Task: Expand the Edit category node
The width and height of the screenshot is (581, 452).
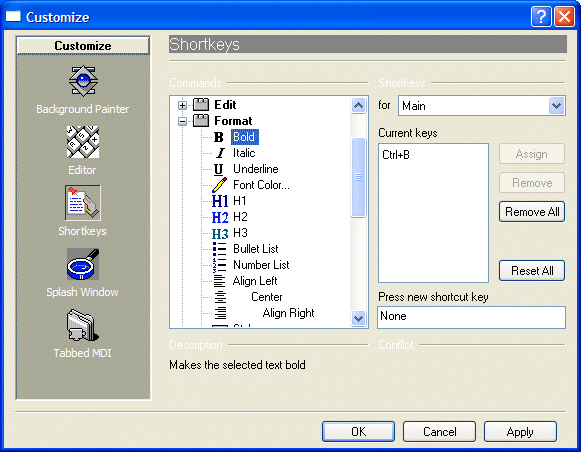Action: tap(182, 105)
